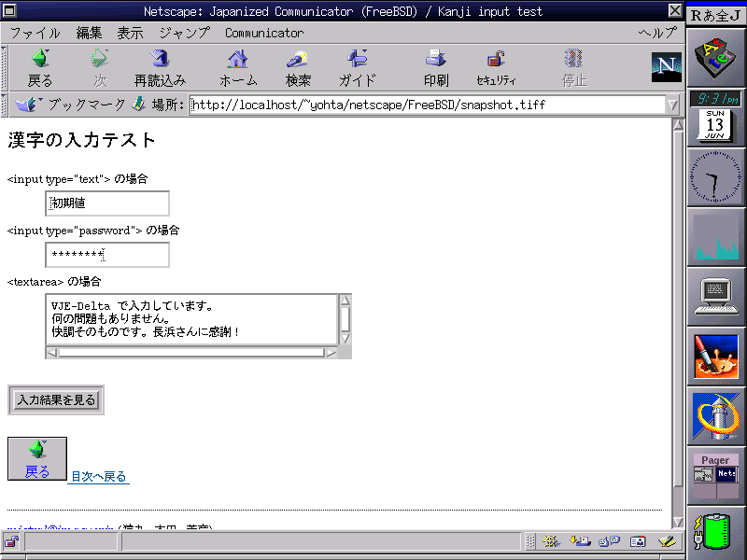Click the main page vertical scrollbar thumb
The image size is (747, 560).
678,309
